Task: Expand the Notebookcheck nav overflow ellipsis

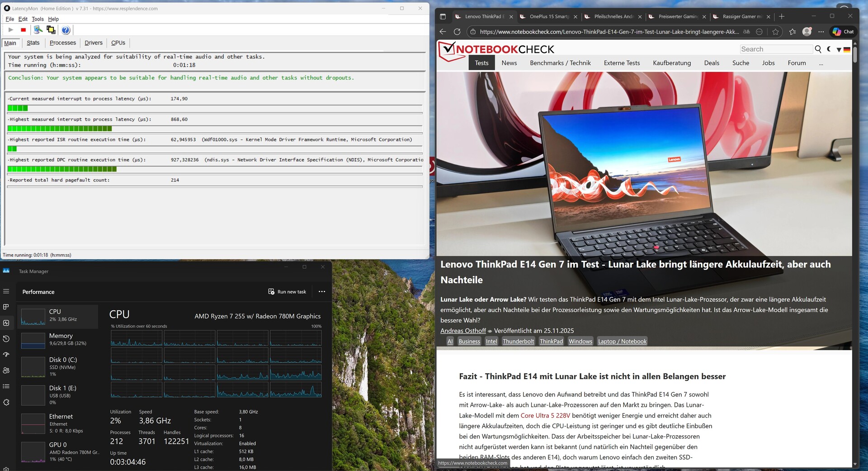Action: (x=821, y=63)
